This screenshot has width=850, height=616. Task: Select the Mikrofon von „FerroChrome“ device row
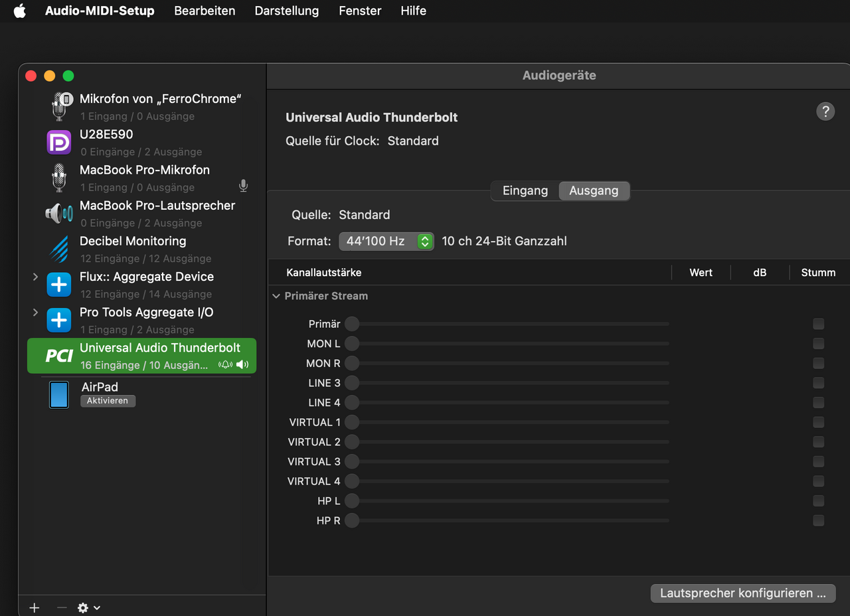tap(141, 106)
